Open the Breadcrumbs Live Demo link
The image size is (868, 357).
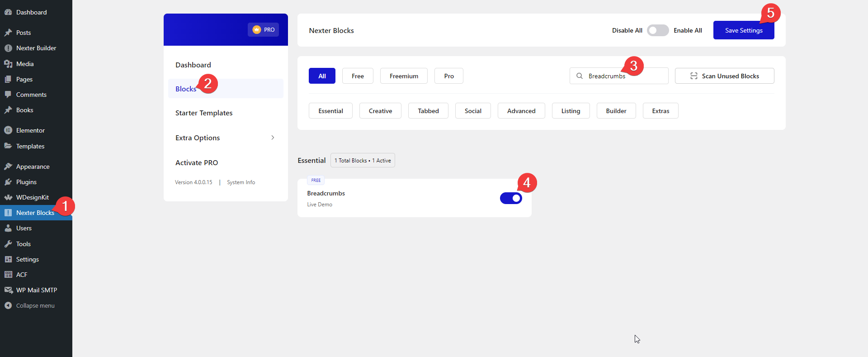point(320,205)
